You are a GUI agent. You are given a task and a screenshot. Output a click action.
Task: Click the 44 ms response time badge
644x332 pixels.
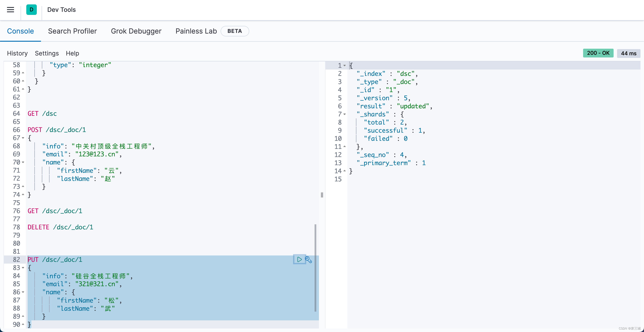pyautogui.click(x=628, y=53)
